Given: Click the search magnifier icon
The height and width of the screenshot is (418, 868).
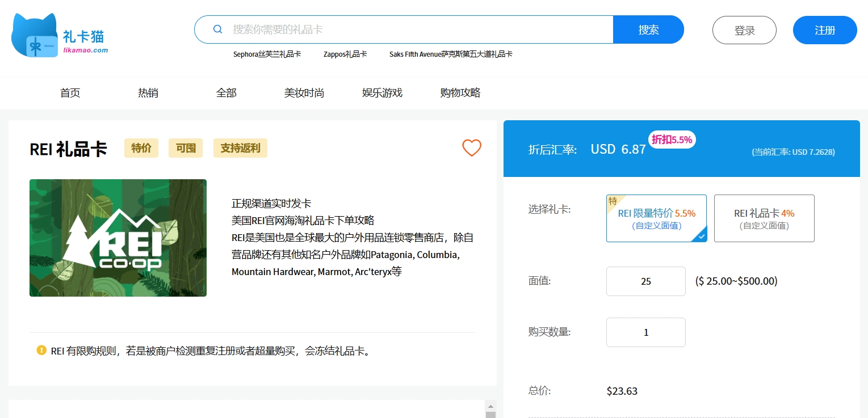Looking at the screenshot, I should [217, 29].
